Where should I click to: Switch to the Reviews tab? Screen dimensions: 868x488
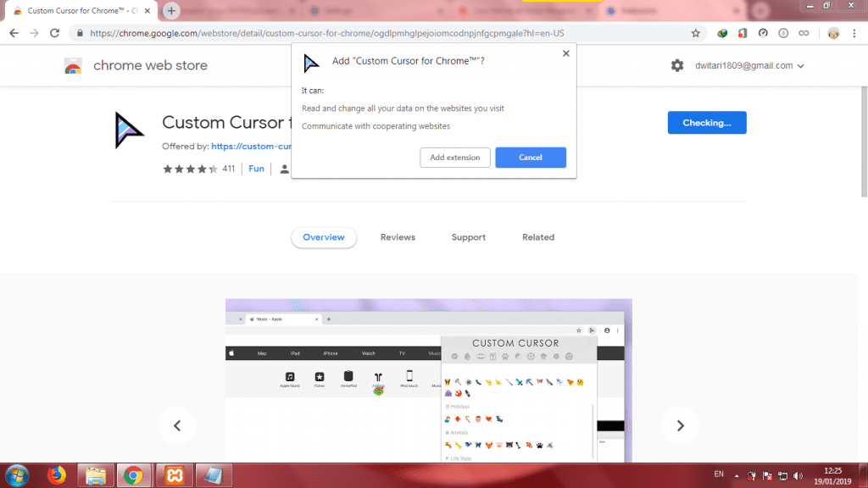pos(398,237)
